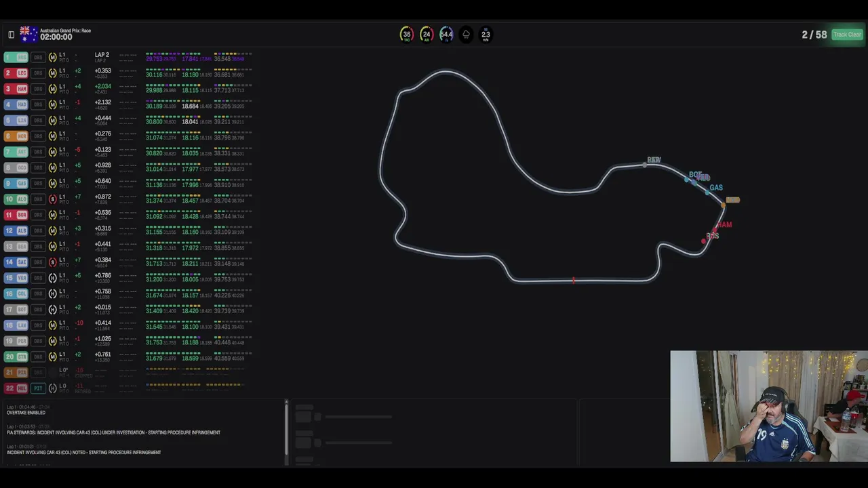Click medium tyre icon in LEC row
Screen dimensions: 868x488
(53, 73)
